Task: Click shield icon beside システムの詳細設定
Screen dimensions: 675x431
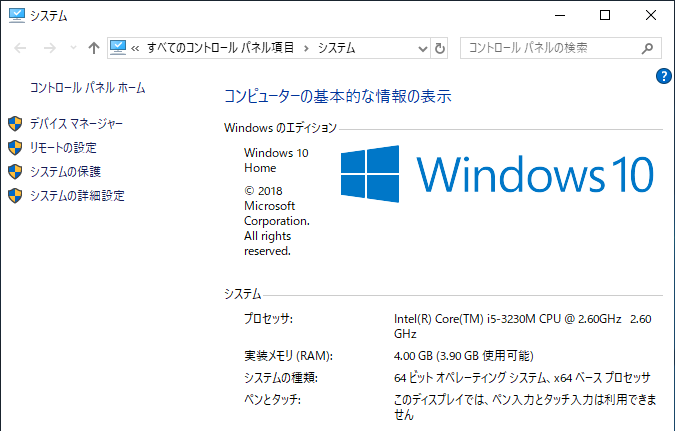Action: (15, 196)
